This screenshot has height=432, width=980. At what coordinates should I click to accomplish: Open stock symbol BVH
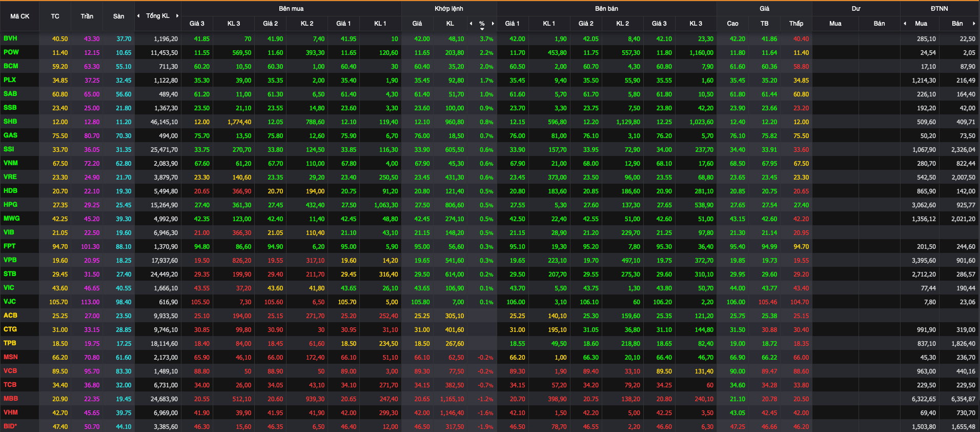pyautogui.click(x=10, y=38)
